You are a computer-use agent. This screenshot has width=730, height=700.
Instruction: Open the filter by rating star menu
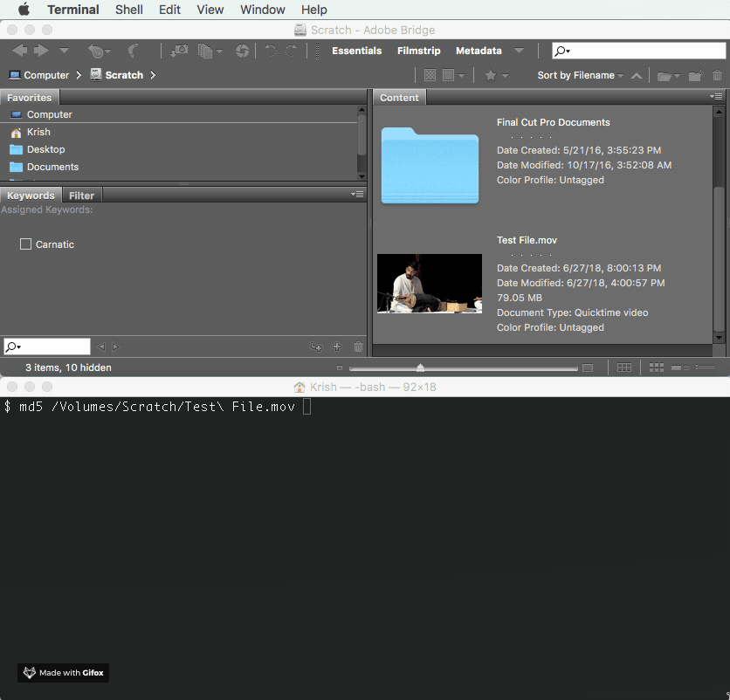(x=496, y=75)
